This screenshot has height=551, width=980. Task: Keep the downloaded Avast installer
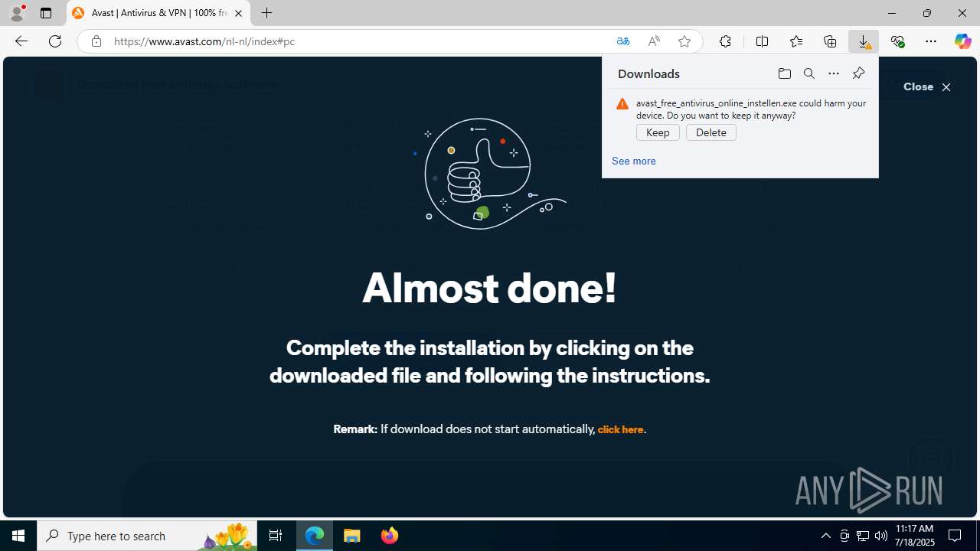click(x=658, y=132)
